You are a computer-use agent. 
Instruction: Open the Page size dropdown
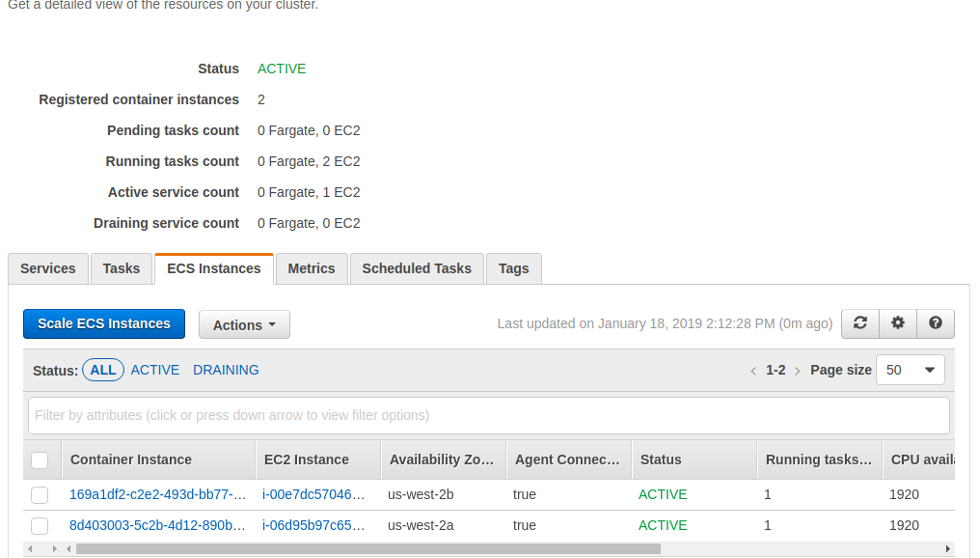point(910,371)
